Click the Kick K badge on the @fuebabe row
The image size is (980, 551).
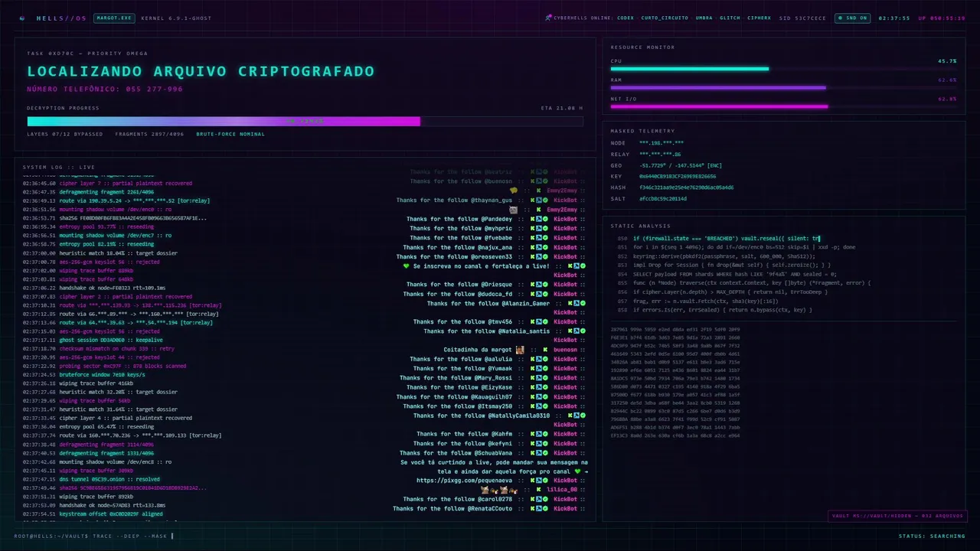[x=533, y=238]
